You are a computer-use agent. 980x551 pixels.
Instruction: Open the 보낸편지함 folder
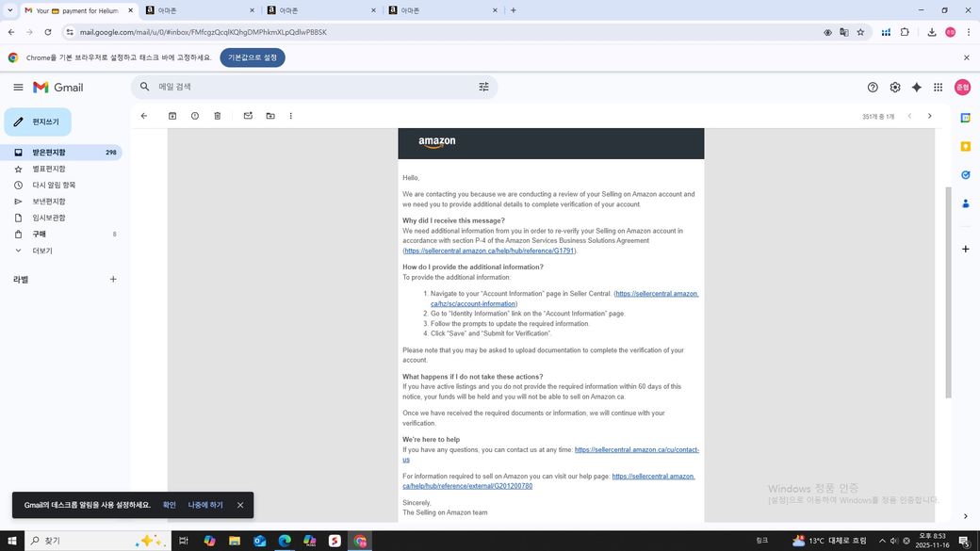pos(49,202)
